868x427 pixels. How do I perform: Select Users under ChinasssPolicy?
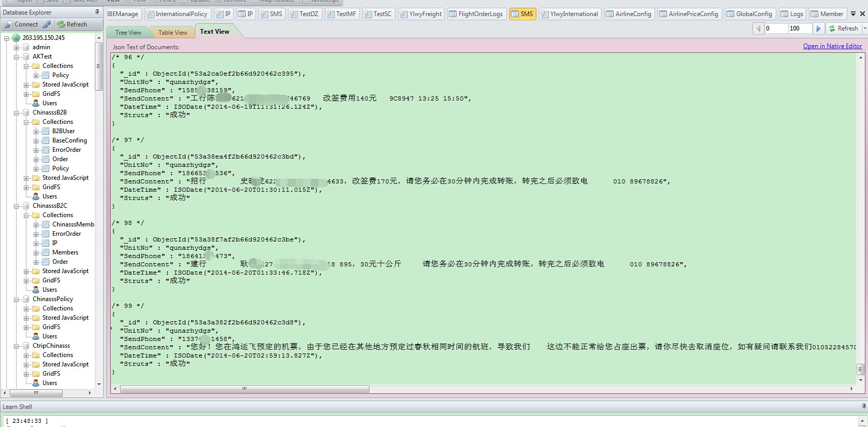click(x=50, y=336)
